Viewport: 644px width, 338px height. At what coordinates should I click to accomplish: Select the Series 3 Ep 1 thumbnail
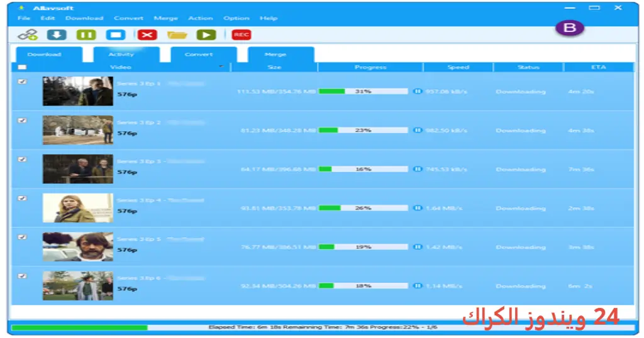77,91
